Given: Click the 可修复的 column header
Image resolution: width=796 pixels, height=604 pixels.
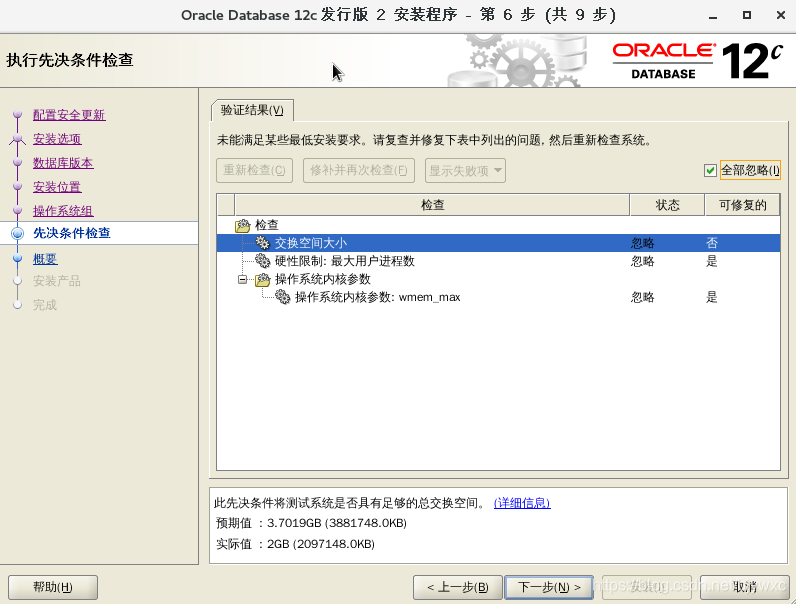Looking at the screenshot, I should (x=743, y=205).
